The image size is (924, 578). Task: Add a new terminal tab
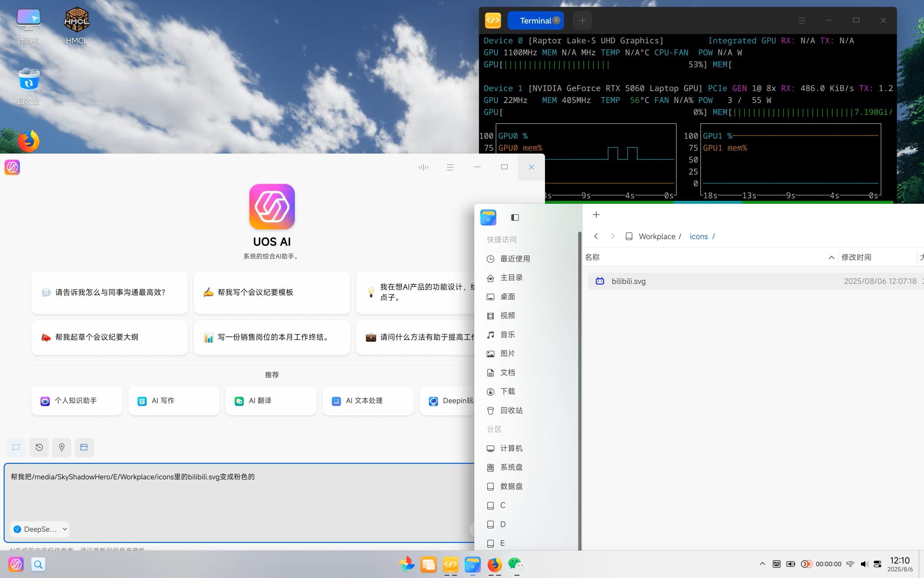(x=582, y=21)
